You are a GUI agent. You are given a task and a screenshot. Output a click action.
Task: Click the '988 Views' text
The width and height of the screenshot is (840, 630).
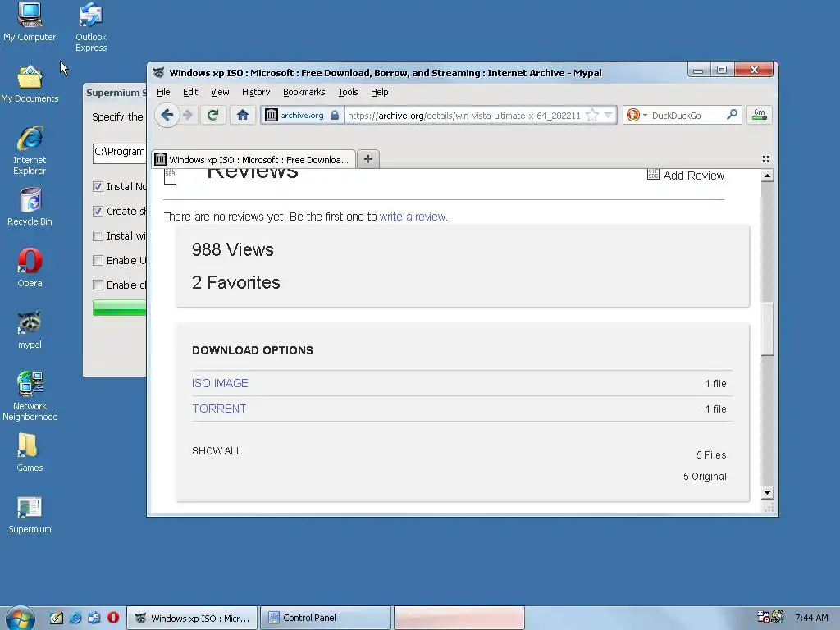pos(232,249)
